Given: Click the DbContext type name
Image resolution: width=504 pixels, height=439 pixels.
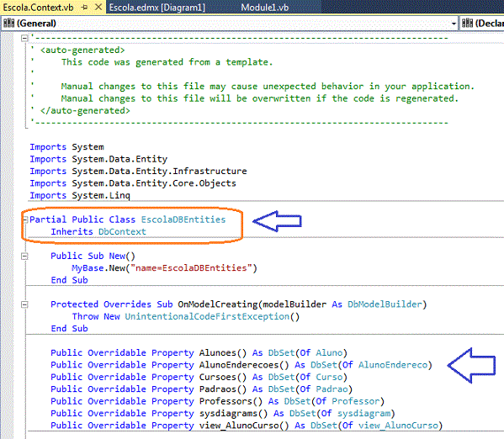Looking at the screenshot, I should click(x=122, y=232).
